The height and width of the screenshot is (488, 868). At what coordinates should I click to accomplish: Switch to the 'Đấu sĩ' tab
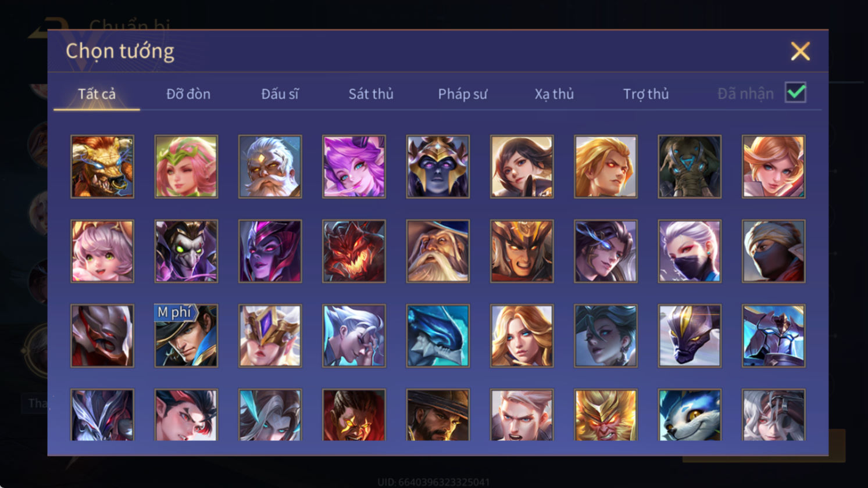coord(280,94)
